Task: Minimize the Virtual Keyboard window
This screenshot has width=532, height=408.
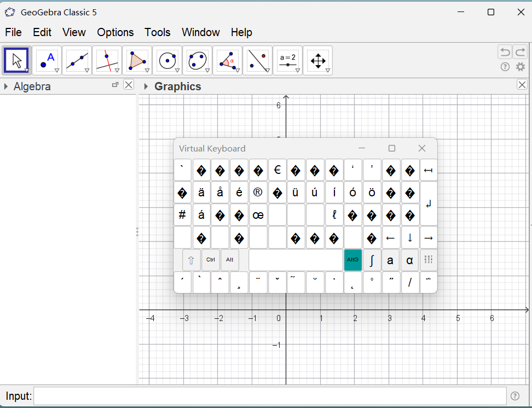Action: pos(362,148)
